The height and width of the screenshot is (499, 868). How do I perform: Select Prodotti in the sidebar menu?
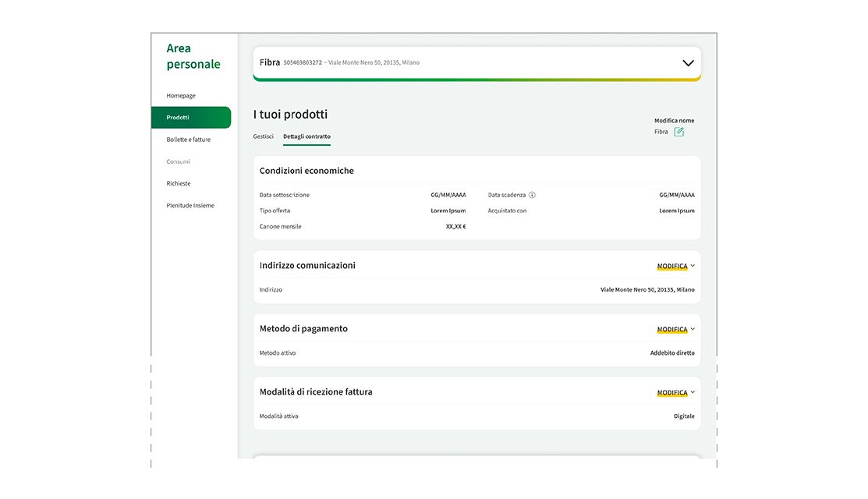[x=178, y=118]
